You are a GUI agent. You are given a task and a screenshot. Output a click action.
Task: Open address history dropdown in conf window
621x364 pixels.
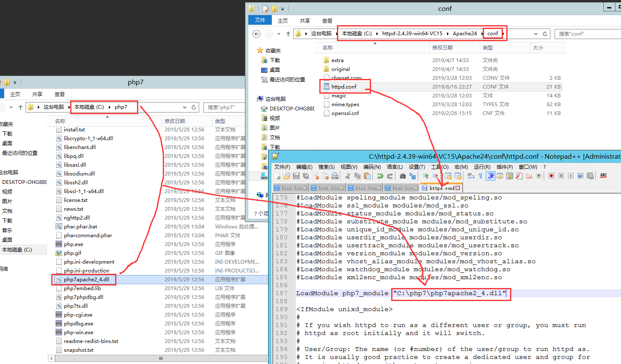536,34
